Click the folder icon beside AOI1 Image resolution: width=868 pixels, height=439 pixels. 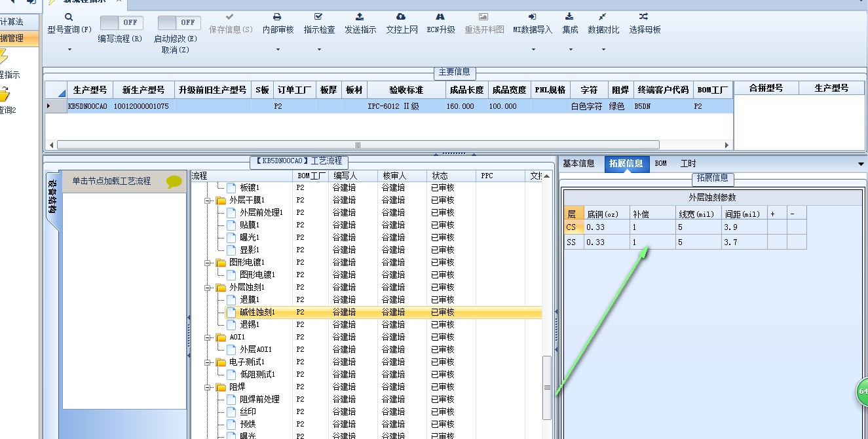point(221,337)
